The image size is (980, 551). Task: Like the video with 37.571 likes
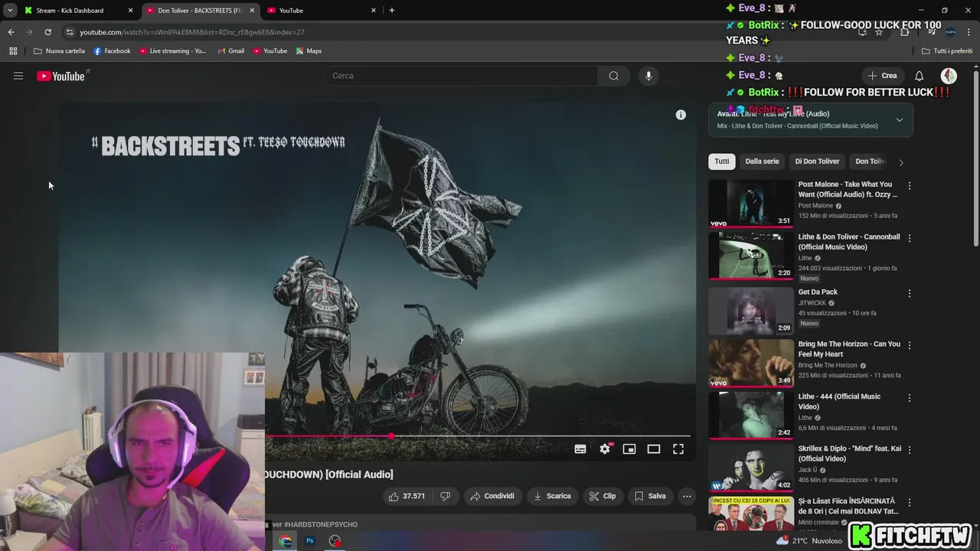click(x=407, y=496)
